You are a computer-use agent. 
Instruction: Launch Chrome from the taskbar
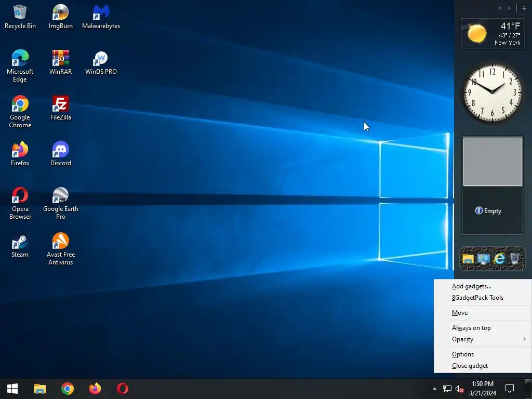click(68, 389)
